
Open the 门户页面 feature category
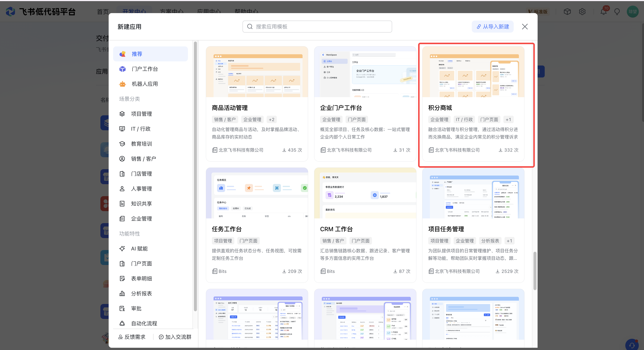tap(151, 264)
